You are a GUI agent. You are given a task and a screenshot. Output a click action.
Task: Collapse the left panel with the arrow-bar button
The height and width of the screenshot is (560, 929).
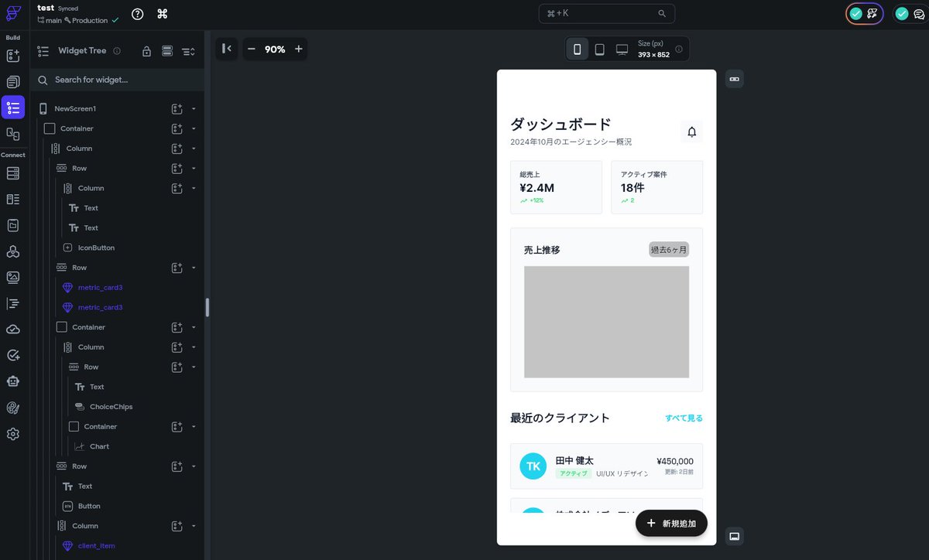point(226,50)
